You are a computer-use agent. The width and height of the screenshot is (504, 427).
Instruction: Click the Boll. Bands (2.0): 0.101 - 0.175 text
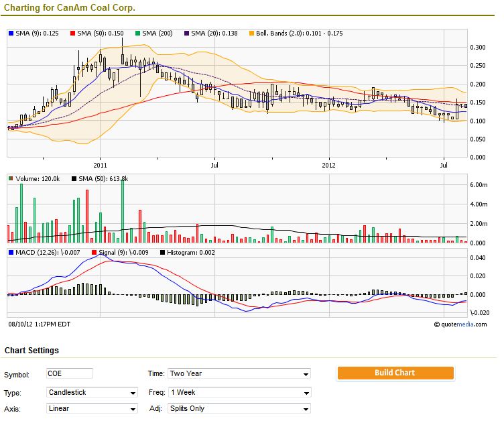point(299,33)
